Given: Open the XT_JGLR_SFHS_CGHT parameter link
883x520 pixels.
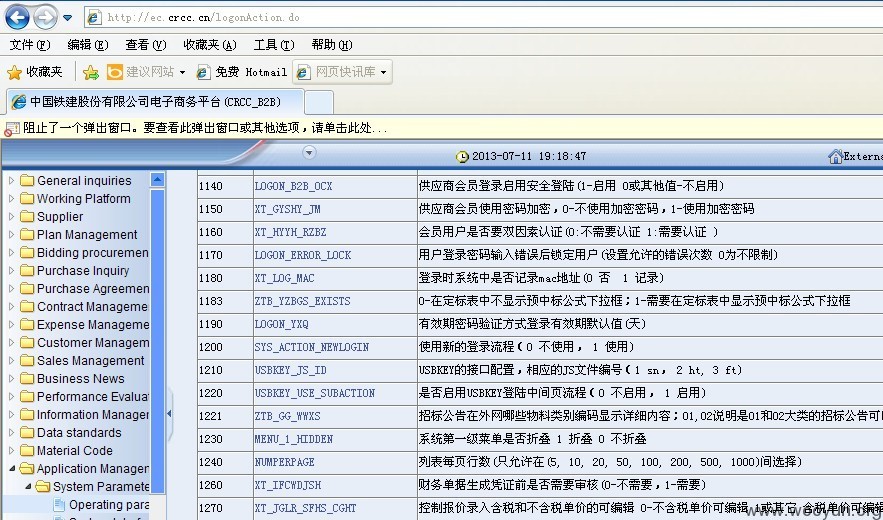Looking at the screenshot, I should (x=305, y=508).
